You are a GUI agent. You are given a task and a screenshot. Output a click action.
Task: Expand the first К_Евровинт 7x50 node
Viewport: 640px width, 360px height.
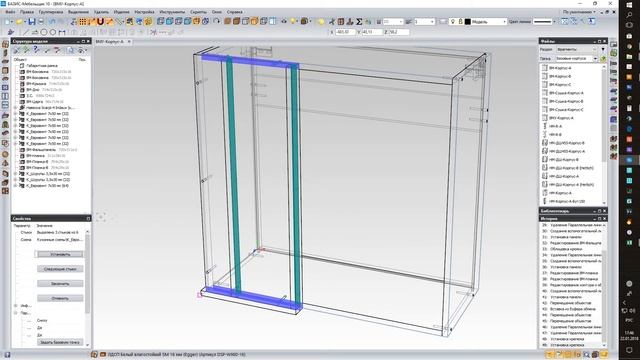coord(16,113)
